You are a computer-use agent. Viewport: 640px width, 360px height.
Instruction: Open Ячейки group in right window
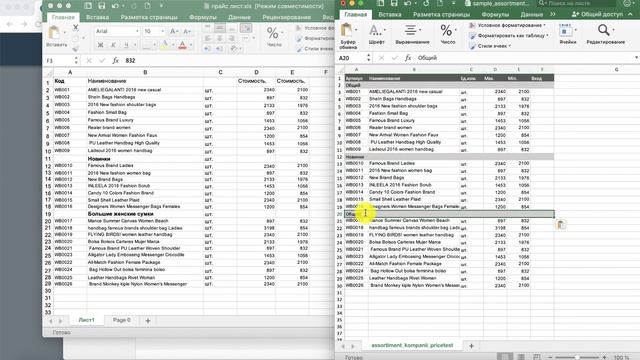tap(567, 34)
